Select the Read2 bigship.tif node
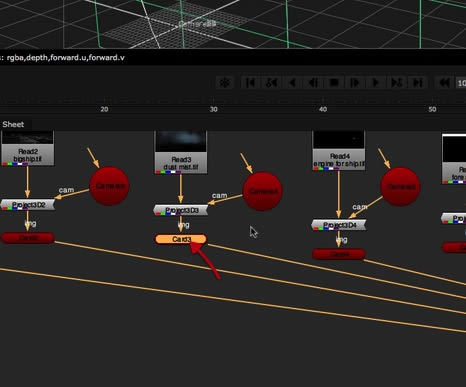Image resolution: width=466 pixels, height=387 pixels. tap(28, 148)
